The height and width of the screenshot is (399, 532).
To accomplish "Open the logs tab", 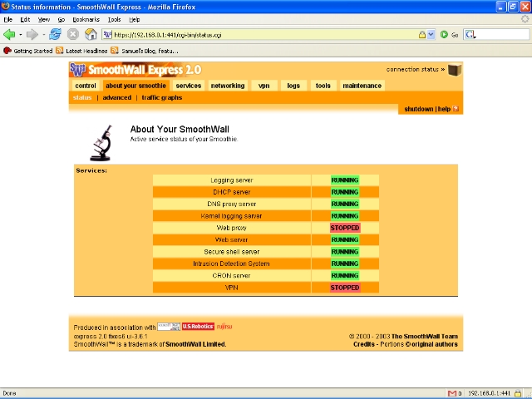I will pyautogui.click(x=293, y=86).
